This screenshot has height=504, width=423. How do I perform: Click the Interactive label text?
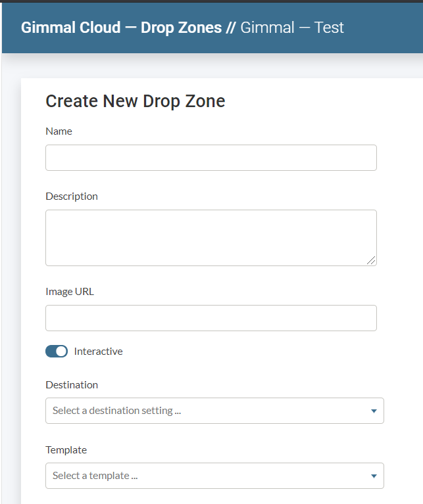(x=98, y=352)
